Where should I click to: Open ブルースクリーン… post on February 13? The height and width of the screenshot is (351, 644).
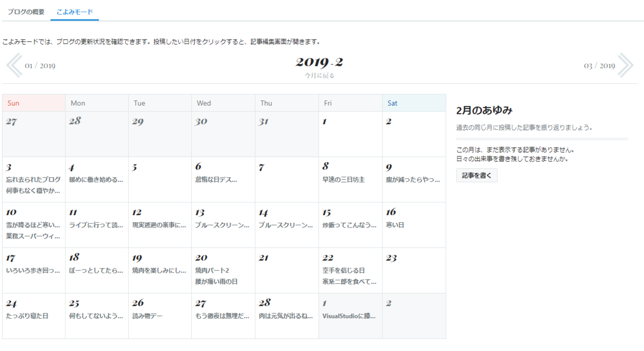[222, 225]
